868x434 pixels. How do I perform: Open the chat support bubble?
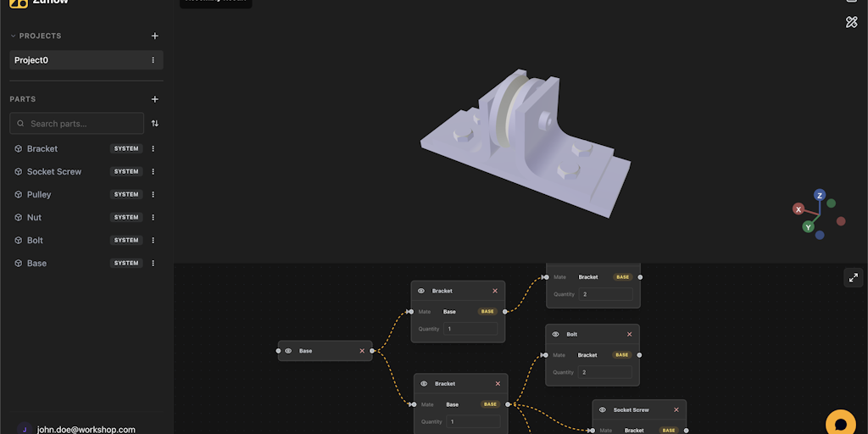[840, 423]
